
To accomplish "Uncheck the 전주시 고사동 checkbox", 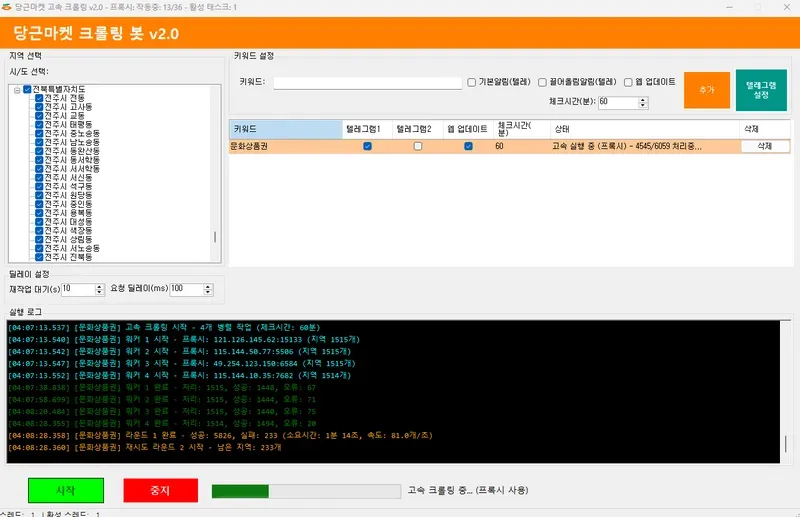I will pos(39,107).
